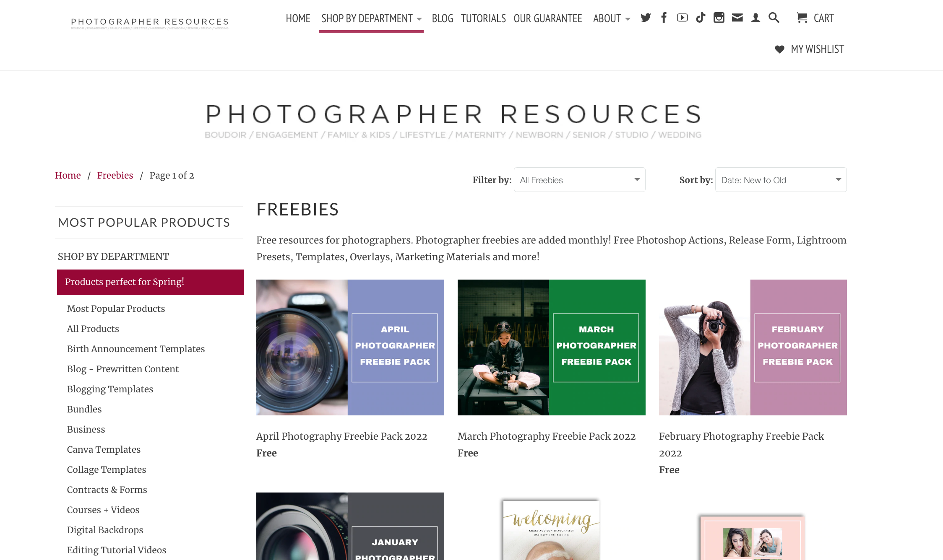
Task: Open the April Freebie Pack thumbnail
Action: (x=350, y=347)
